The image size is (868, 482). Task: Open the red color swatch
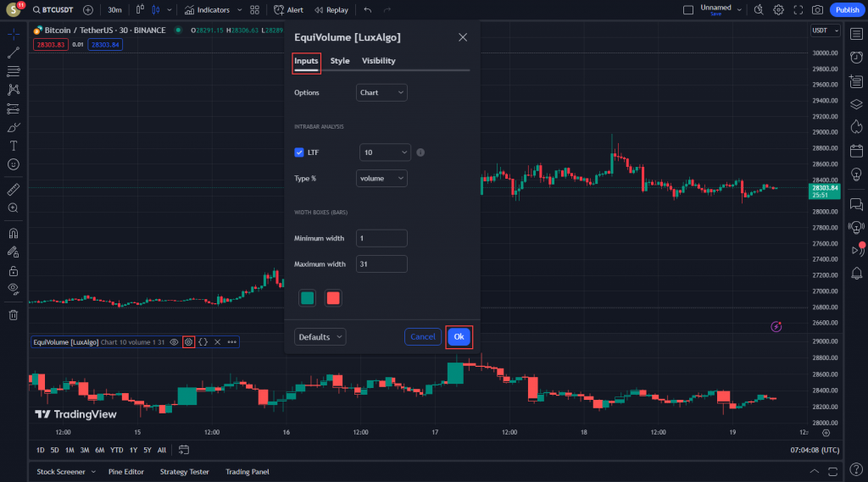tap(333, 298)
